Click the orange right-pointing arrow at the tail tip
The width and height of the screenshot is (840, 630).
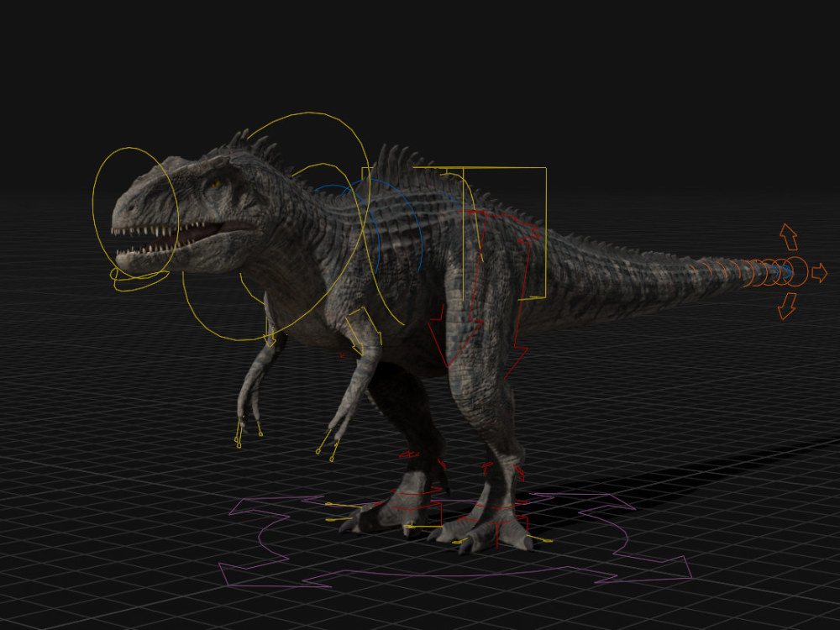819,273
